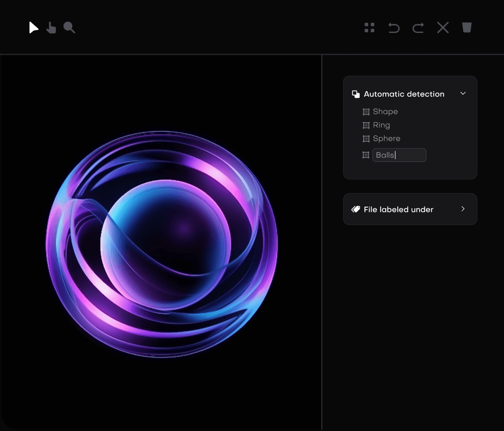This screenshot has width=504, height=431.
Task: Click the X cancel icon
Action: tap(443, 28)
